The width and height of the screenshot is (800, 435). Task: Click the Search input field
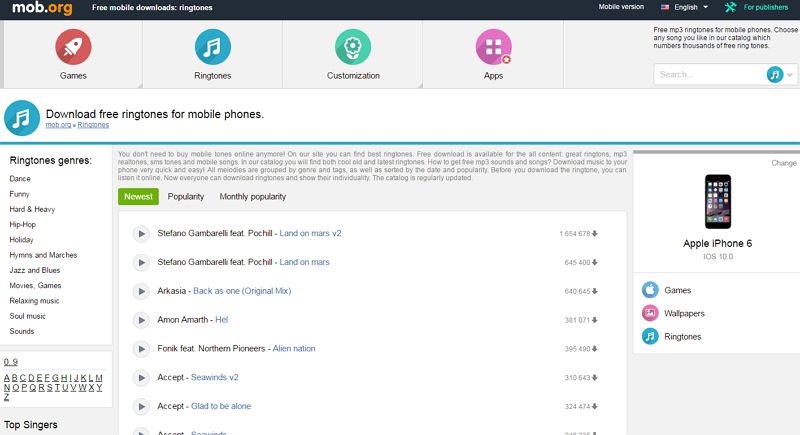click(x=709, y=74)
